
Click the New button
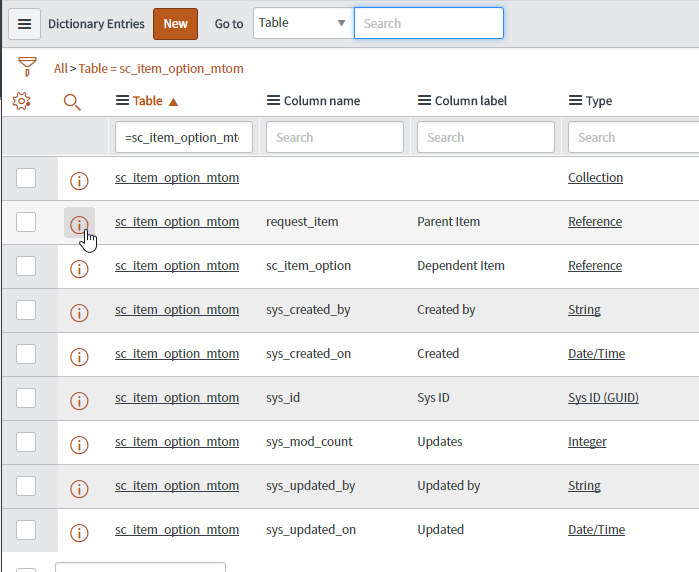(x=175, y=24)
